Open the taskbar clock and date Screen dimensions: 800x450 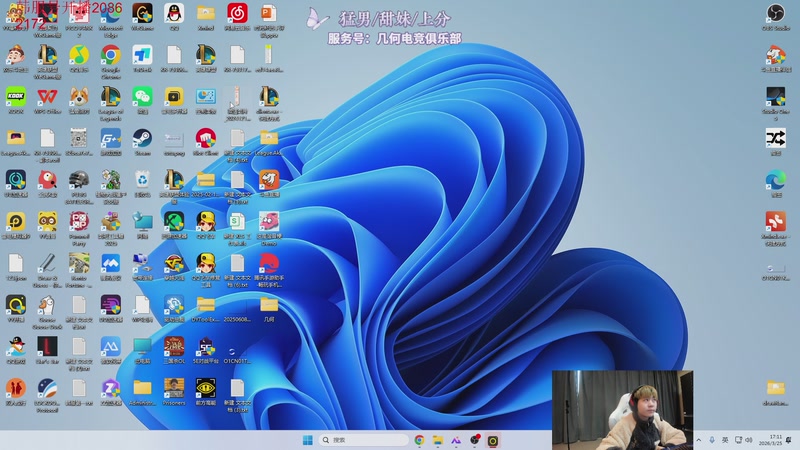click(771, 440)
